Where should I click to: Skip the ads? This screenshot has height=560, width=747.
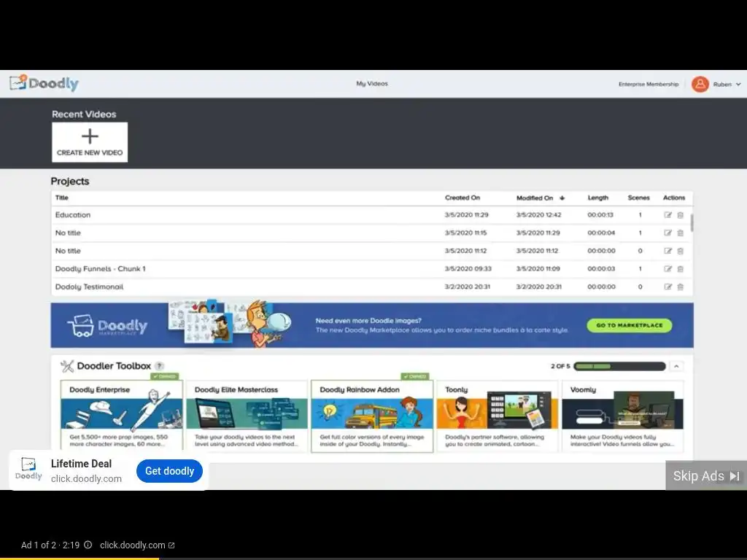(x=706, y=475)
